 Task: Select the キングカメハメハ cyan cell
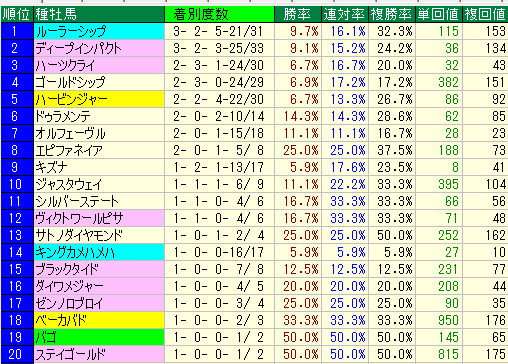(x=99, y=252)
